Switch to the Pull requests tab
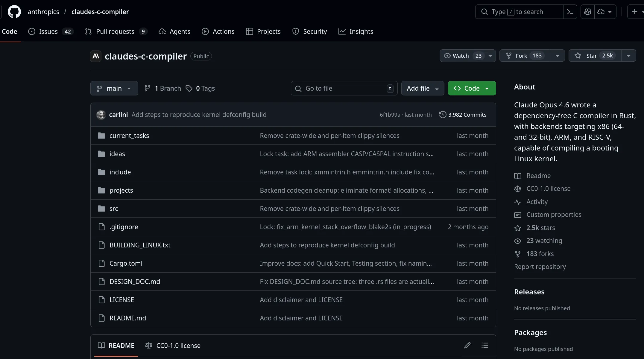 116,31
